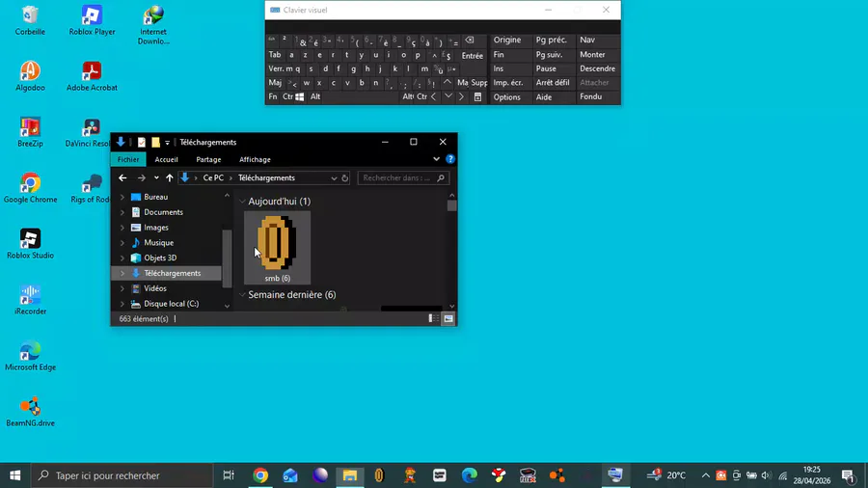Open Algodoo desktop icon
This screenshot has width=868, height=488.
point(31,76)
